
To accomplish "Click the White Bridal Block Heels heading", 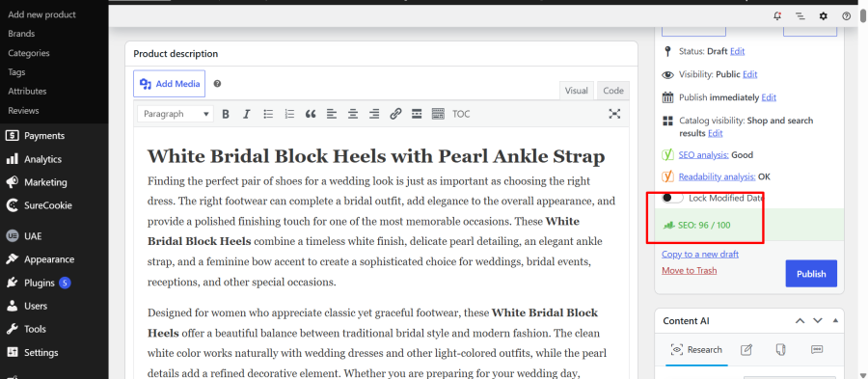I will click(x=376, y=156).
